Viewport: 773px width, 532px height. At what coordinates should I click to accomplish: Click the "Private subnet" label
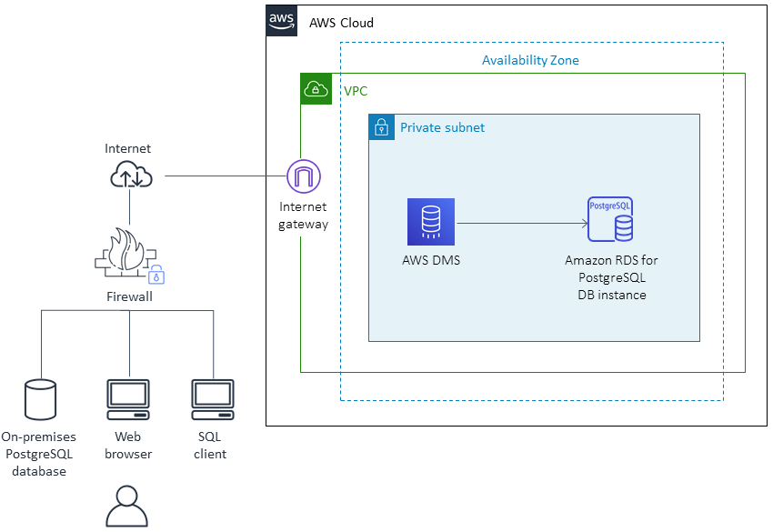point(442,127)
